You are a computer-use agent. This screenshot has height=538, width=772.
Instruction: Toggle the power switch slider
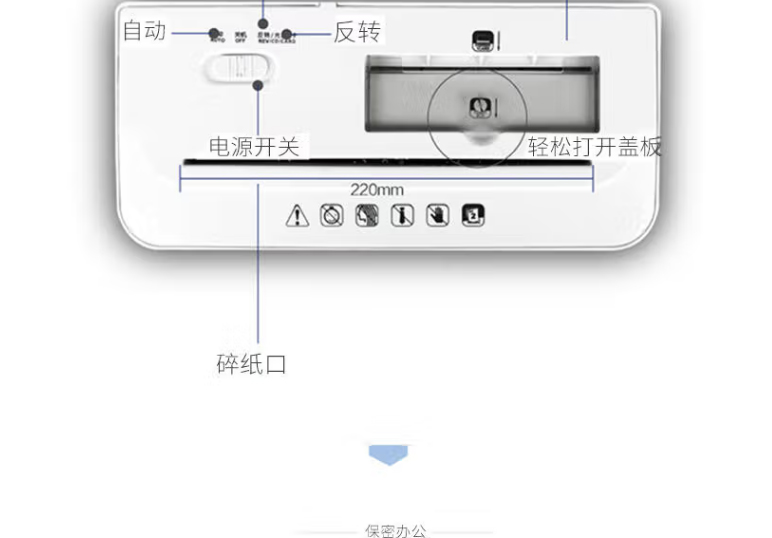(x=239, y=67)
